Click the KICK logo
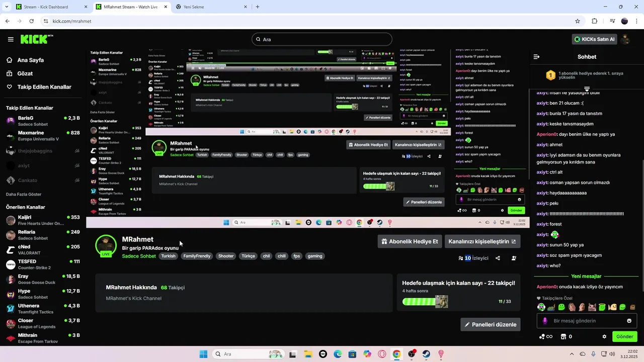This screenshot has height=362, width=644. 36,39
